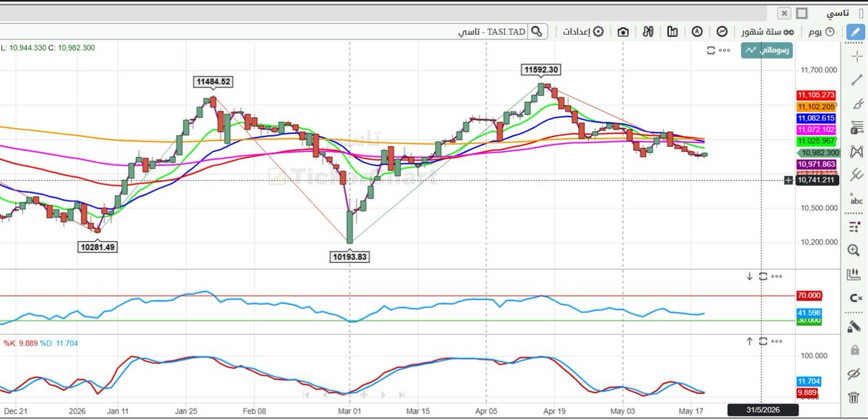Open the يوم interval dropdown

point(820,32)
